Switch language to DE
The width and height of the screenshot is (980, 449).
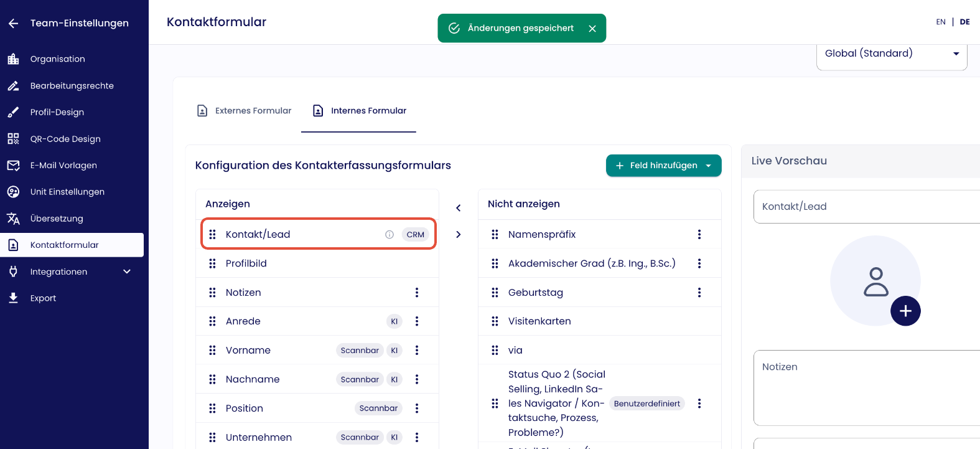(964, 22)
